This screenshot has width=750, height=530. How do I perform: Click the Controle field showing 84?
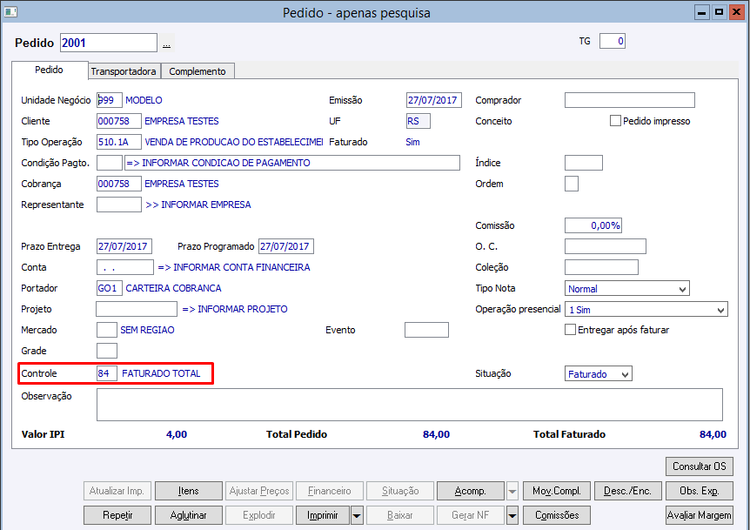(x=107, y=374)
